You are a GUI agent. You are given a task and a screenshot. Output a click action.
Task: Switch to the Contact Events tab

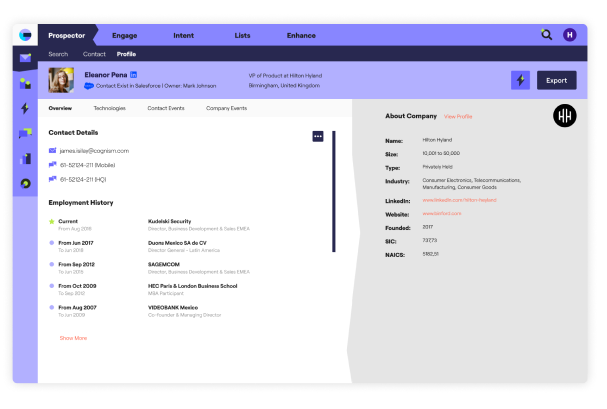pos(166,108)
